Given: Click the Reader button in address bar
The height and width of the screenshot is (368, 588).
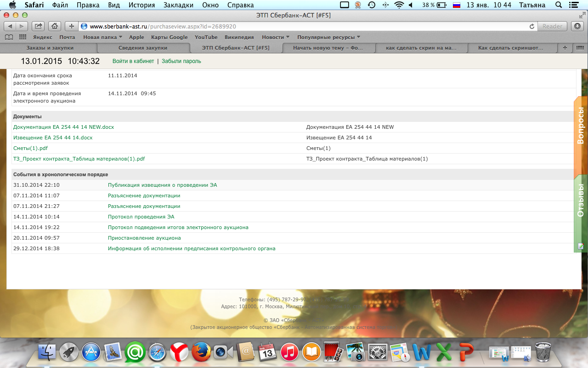Looking at the screenshot, I should click(x=553, y=26).
